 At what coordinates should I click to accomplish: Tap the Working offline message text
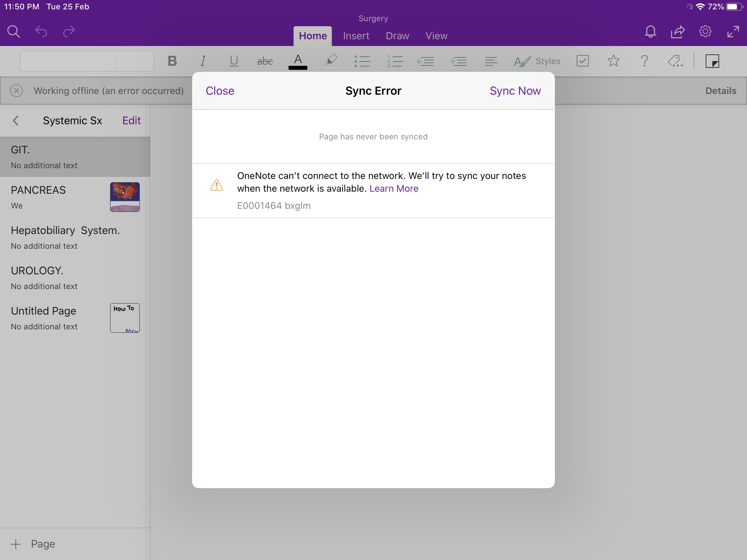tap(109, 91)
